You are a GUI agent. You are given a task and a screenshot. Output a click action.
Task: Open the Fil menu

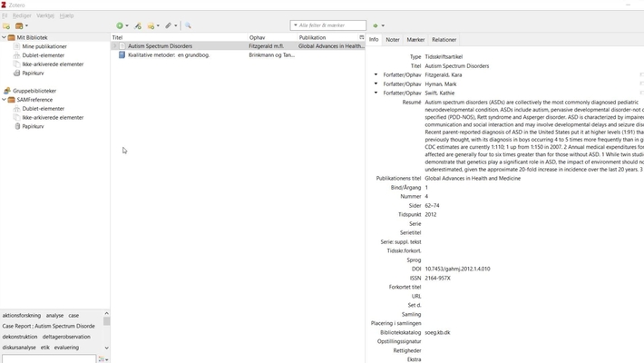click(5, 15)
